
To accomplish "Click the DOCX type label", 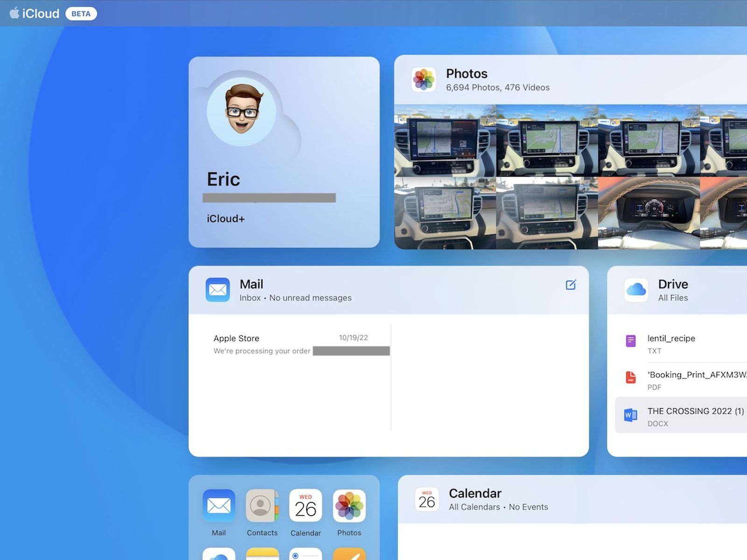I will [x=657, y=424].
